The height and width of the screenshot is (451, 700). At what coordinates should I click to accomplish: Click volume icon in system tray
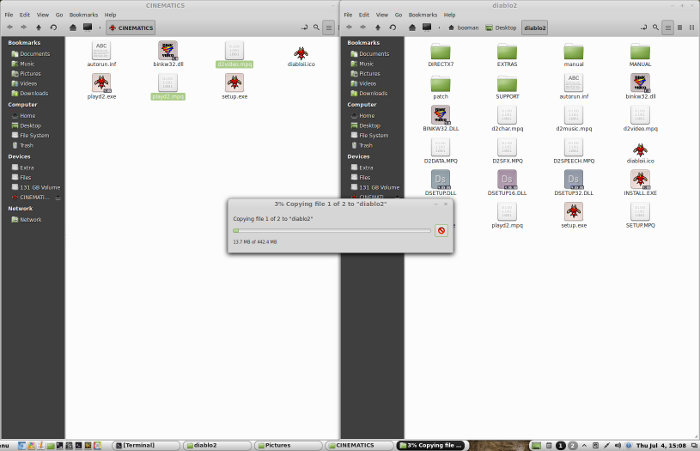pyautogui.click(x=617, y=445)
